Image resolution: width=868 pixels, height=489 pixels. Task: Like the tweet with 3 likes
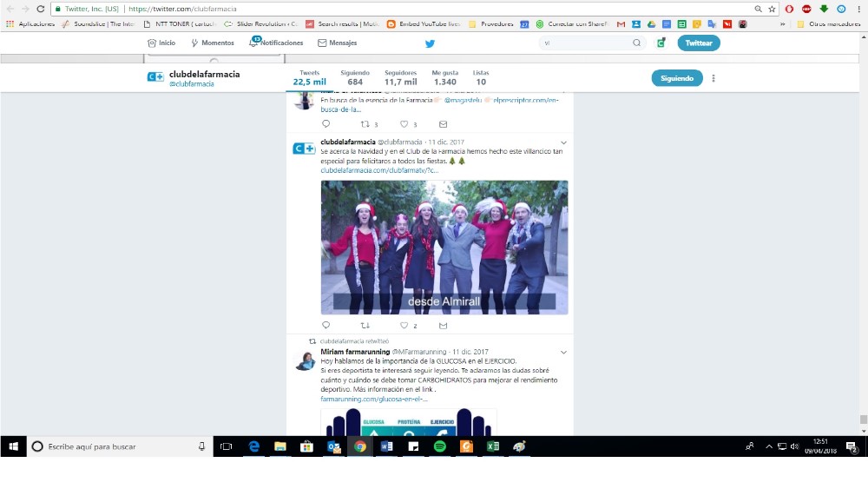click(x=404, y=124)
